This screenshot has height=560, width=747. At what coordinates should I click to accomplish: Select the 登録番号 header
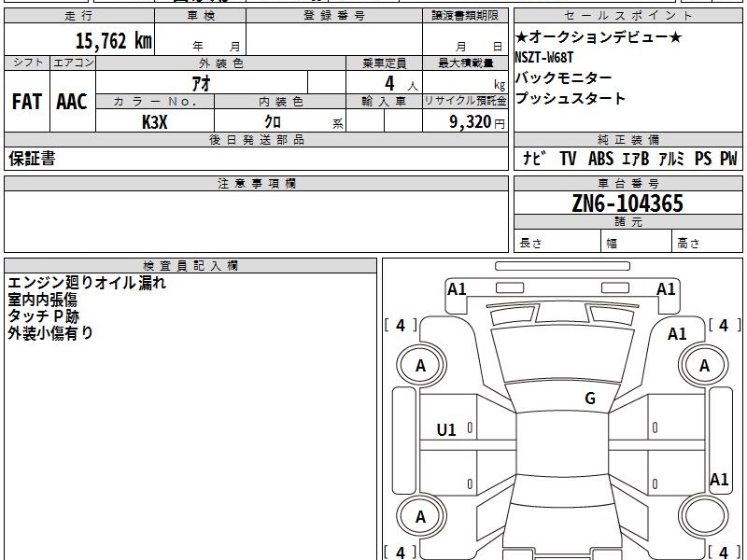click(334, 16)
